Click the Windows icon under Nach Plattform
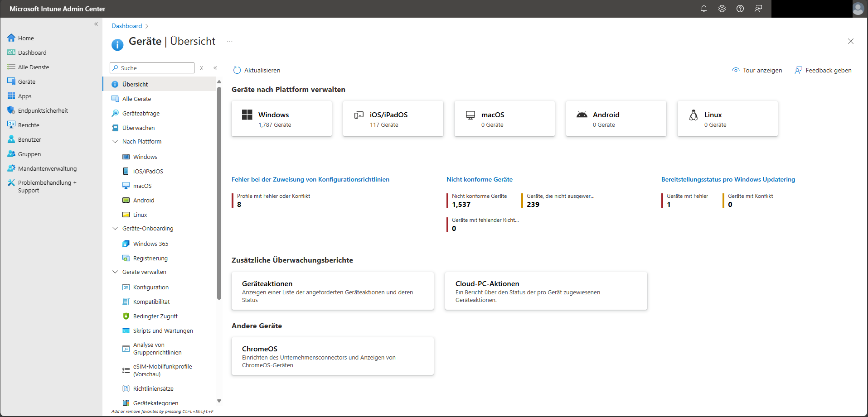The width and height of the screenshot is (868, 417). click(126, 157)
